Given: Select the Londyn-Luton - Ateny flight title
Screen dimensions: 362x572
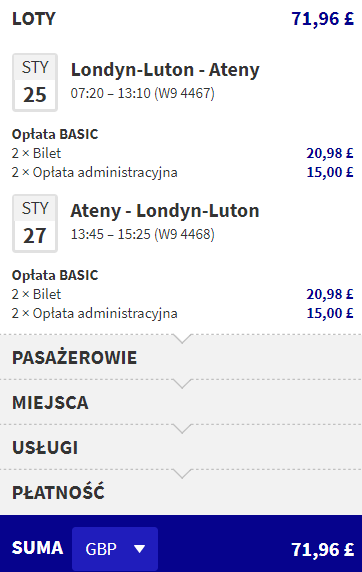Looking at the screenshot, I should tap(165, 70).
